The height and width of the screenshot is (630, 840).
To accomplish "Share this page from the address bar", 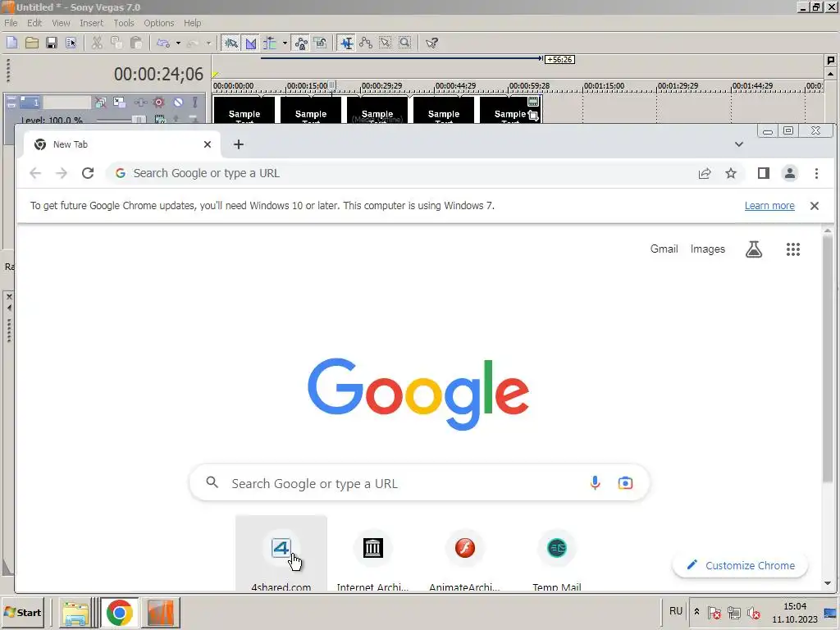I will (x=705, y=173).
